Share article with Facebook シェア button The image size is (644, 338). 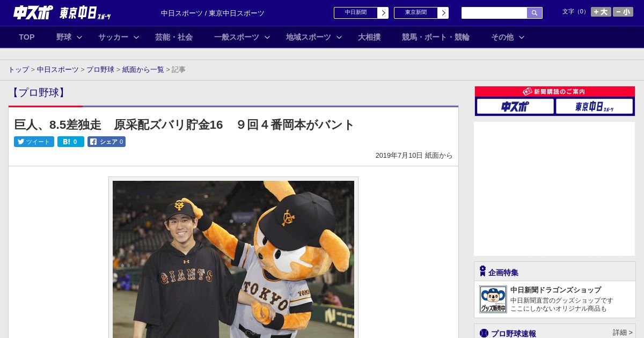[x=106, y=142]
